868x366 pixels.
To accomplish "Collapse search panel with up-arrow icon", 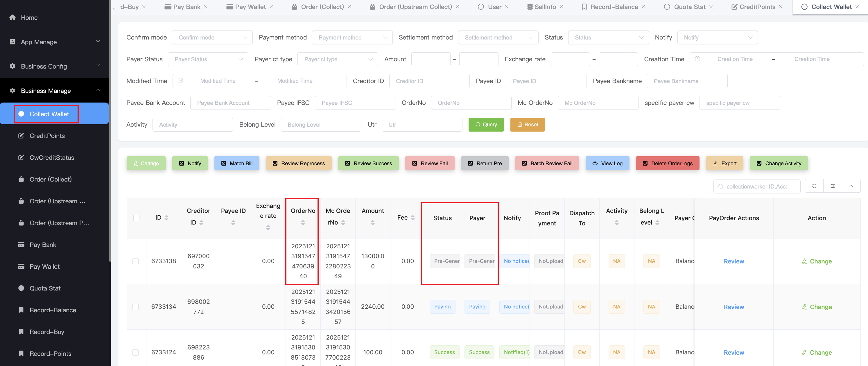I will point(851,186).
